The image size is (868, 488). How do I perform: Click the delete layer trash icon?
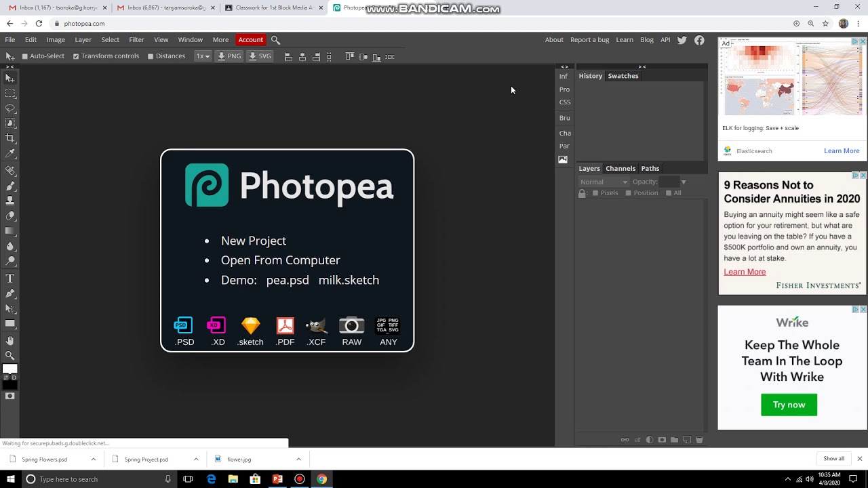click(699, 440)
